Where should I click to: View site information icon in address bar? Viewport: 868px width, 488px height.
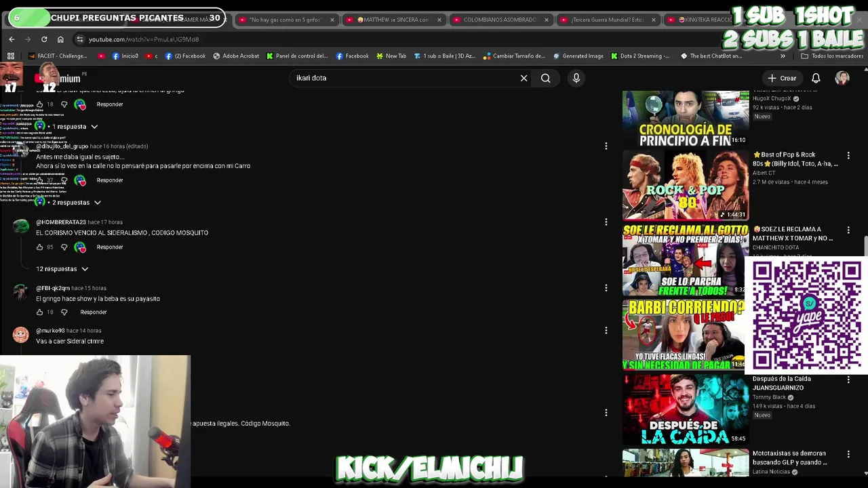tap(80, 39)
